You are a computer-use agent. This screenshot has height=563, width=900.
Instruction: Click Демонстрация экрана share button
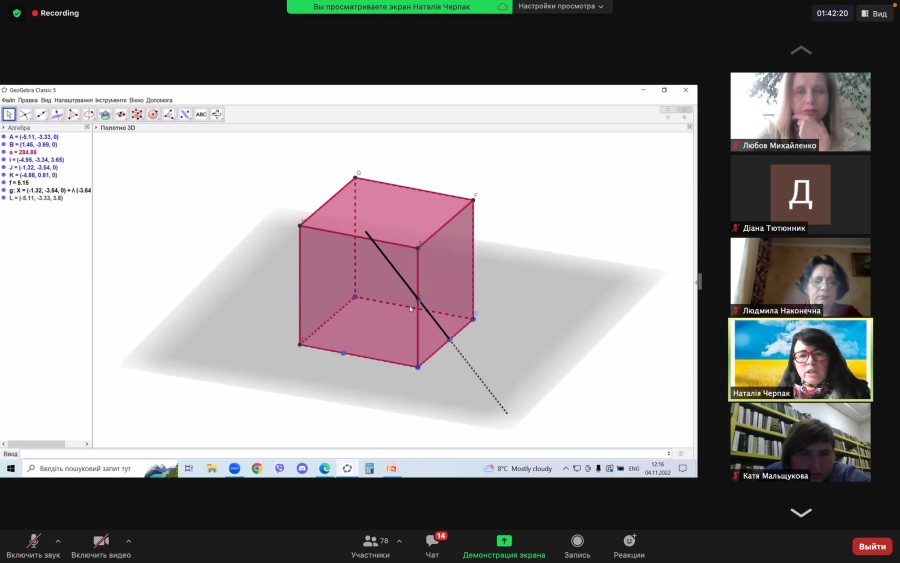point(504,546)
